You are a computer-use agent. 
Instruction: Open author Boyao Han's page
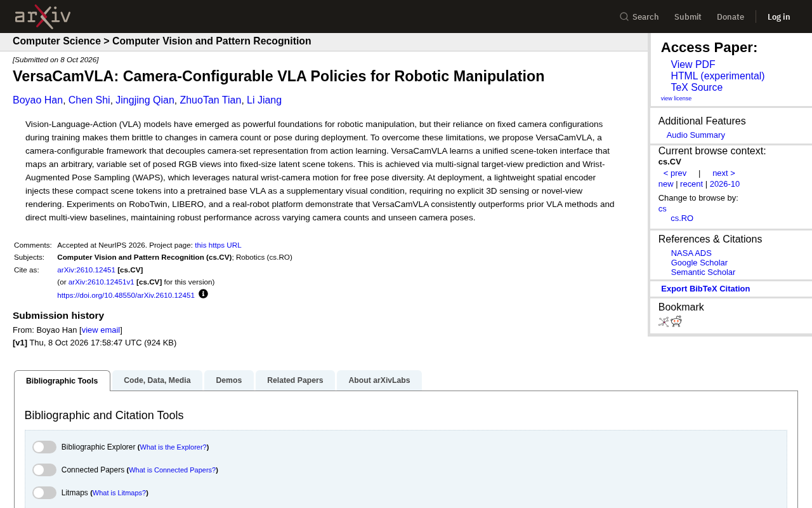[38, 100]
